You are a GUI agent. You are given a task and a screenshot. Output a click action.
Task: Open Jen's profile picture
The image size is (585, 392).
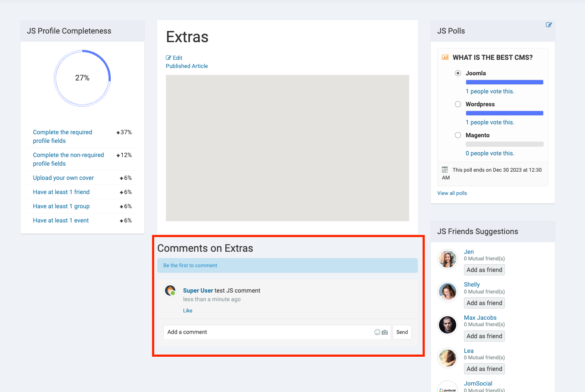(448, 259)
